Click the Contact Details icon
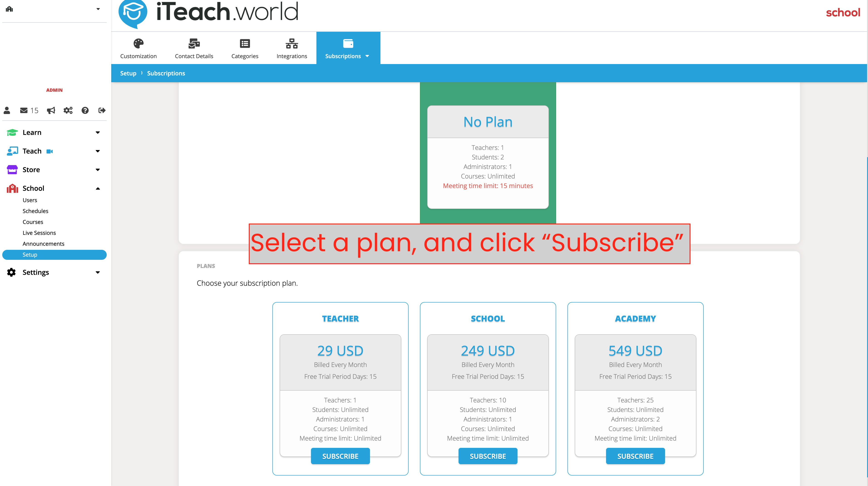Image resolution: width=868 pixels, height=486 pixels. (x=194, y=43)
